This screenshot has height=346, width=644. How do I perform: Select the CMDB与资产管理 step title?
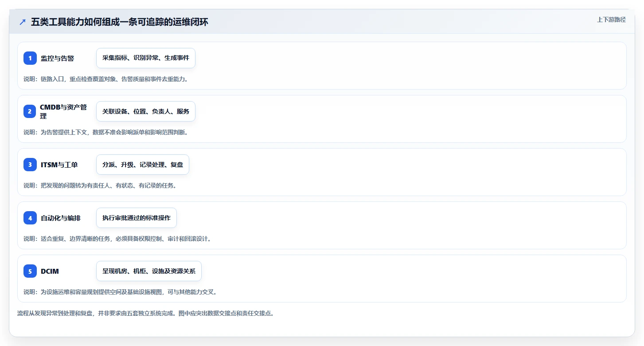63,111
